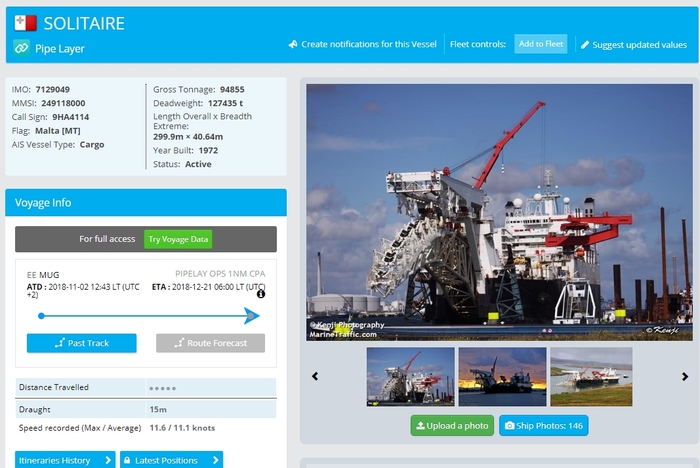
Task: Show previous photo with left arrow
Action: pyautogui.click(x=315, y=377)
